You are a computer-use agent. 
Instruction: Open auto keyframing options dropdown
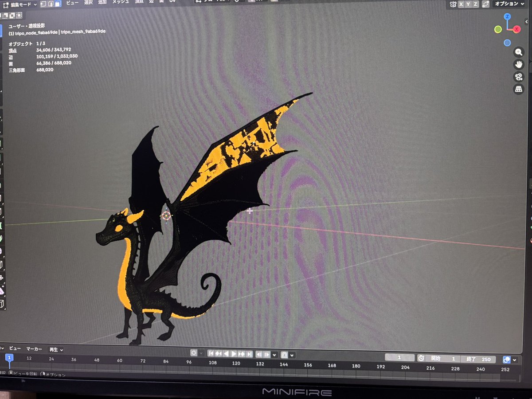pos(201,353)
